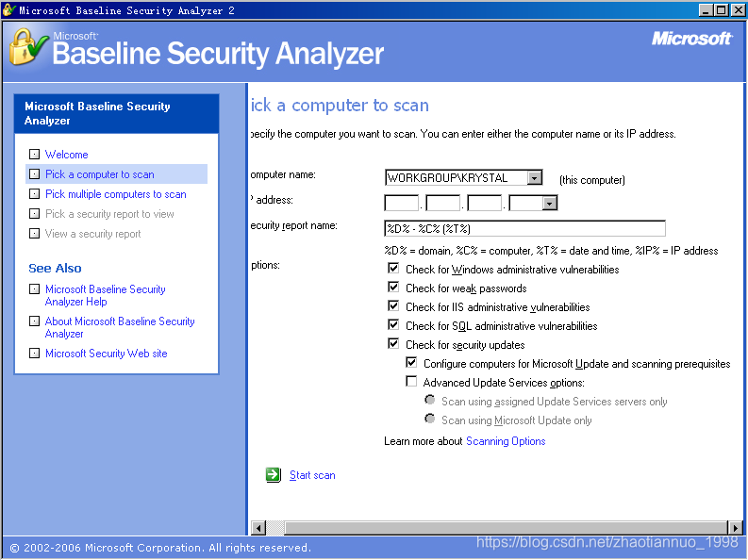Viewport: 748px width, 560px height.
Task: Minimize the Baseline Security Analyzer window
Action: 706,9
